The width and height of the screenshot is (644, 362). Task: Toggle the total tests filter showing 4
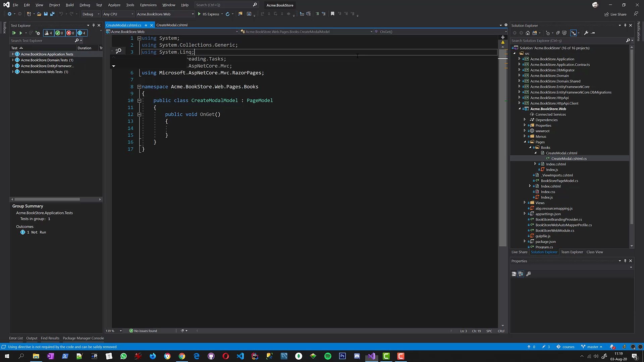coord(48,33)
